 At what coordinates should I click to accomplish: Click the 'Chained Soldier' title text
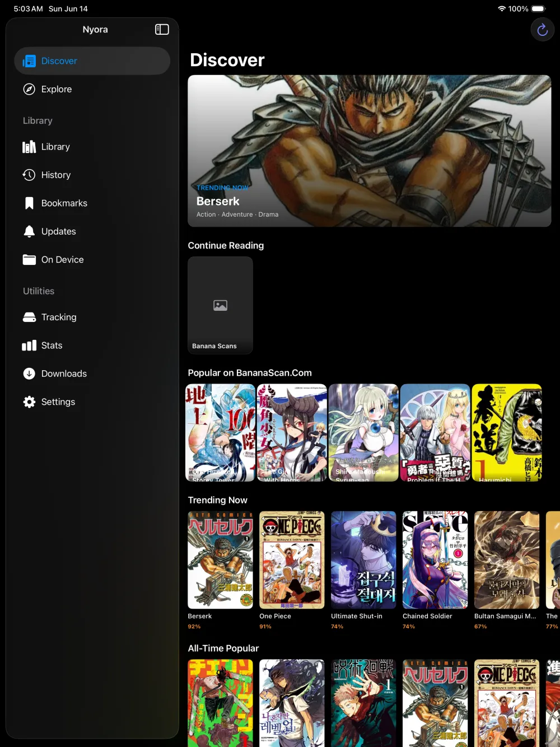point(427,616)
